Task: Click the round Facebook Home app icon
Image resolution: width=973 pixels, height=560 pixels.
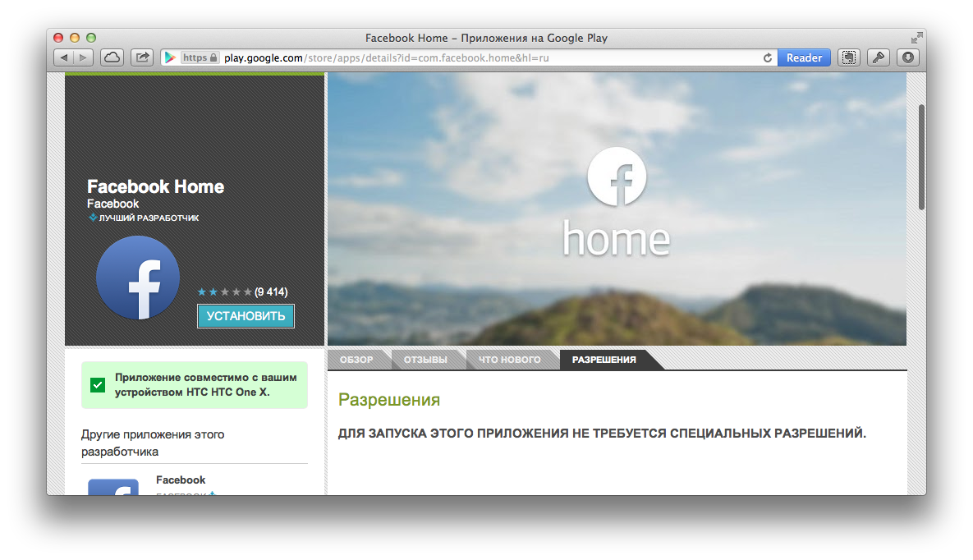Action: [x=138, y=278]
